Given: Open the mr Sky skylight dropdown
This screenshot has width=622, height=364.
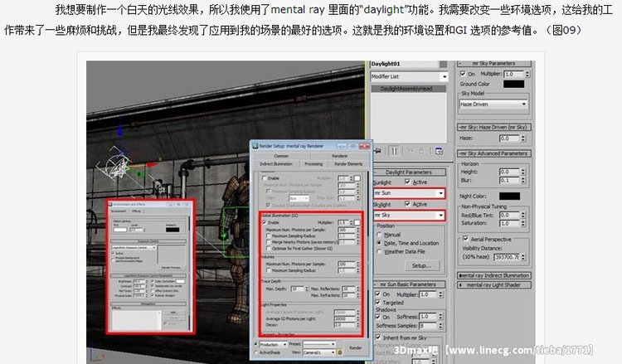Looking at the screenshot, I should pyautogui.click(x=409, y=215).
